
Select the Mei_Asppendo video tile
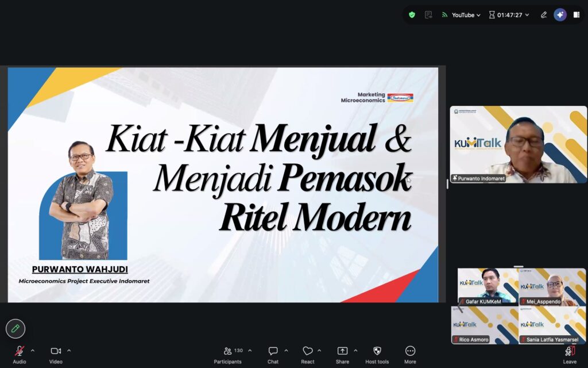coord(552,286)
